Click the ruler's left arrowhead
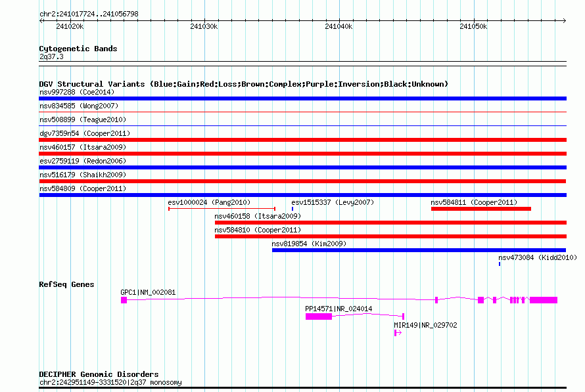 (x=41, y=21)
